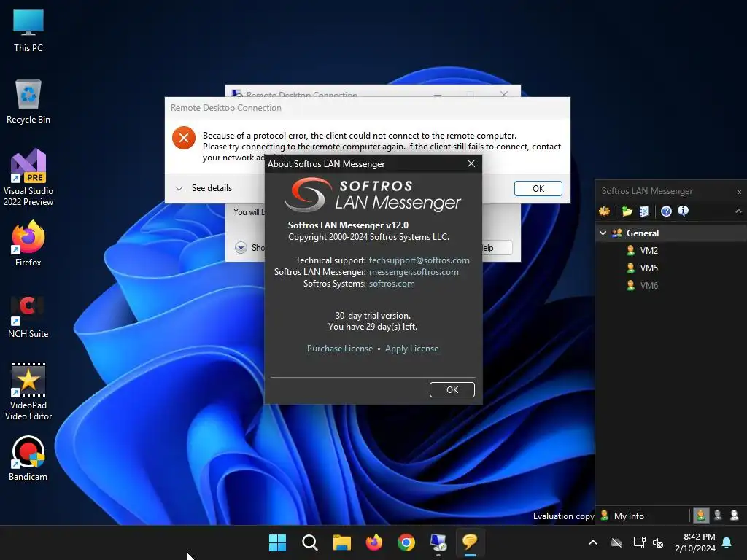The image size is (747, 560).
Task: Switch to Softros Messenger taskbar icon
Action: 471,542
